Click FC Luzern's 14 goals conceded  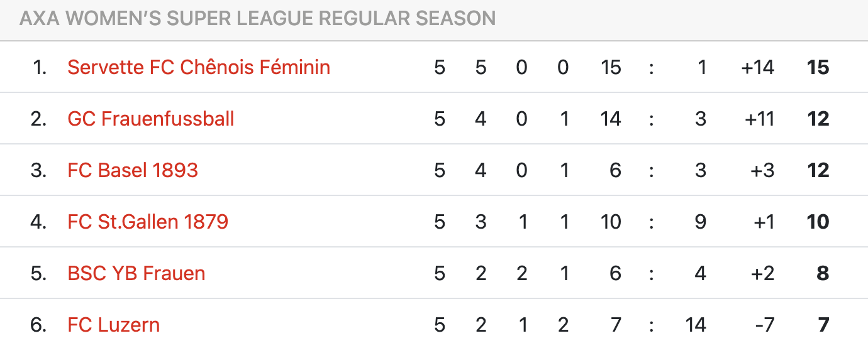tap(696, 325)
